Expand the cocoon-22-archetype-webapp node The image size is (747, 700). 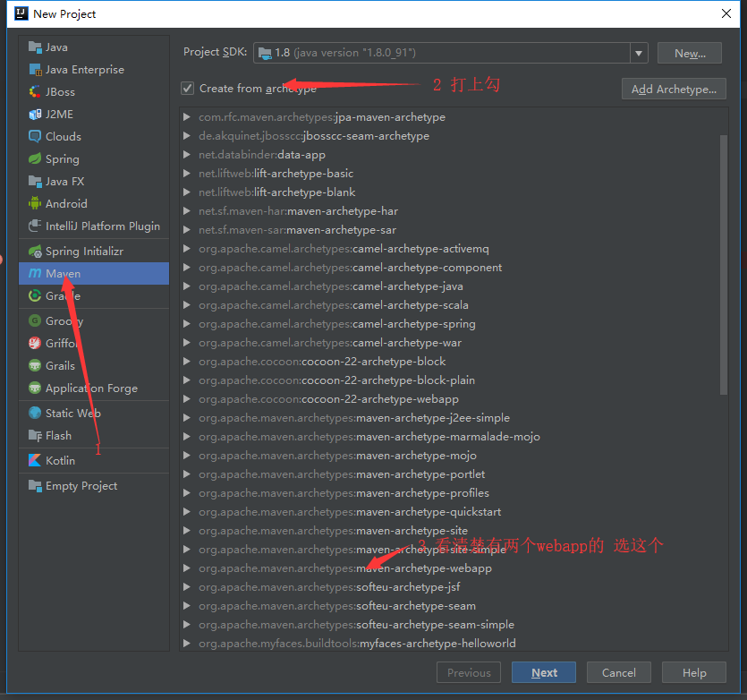pyautogui.click(x=187, y=399)
